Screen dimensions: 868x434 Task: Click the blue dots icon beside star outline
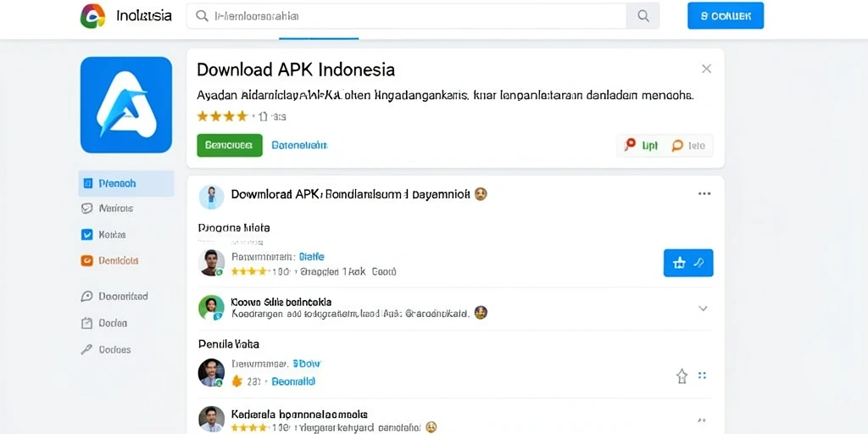click(703, 376)
